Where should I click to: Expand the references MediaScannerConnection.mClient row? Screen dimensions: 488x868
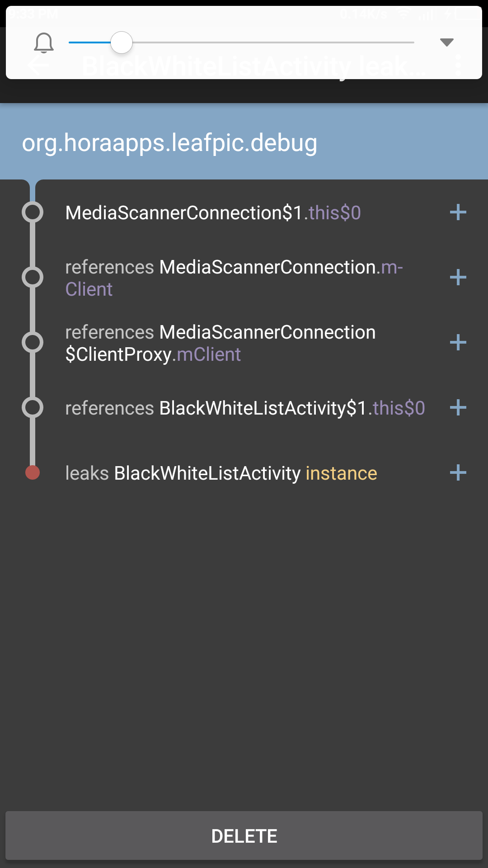tap(458, 278)
